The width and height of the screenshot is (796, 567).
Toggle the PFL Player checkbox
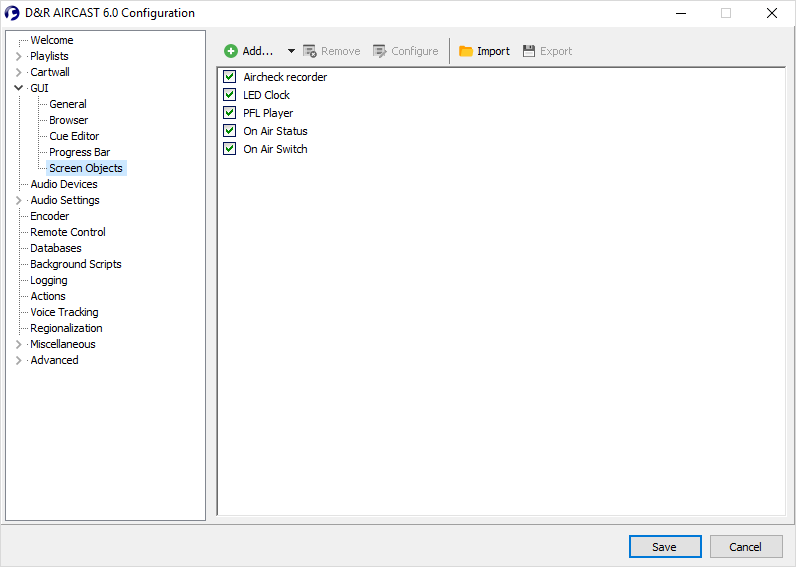(230, 113)
